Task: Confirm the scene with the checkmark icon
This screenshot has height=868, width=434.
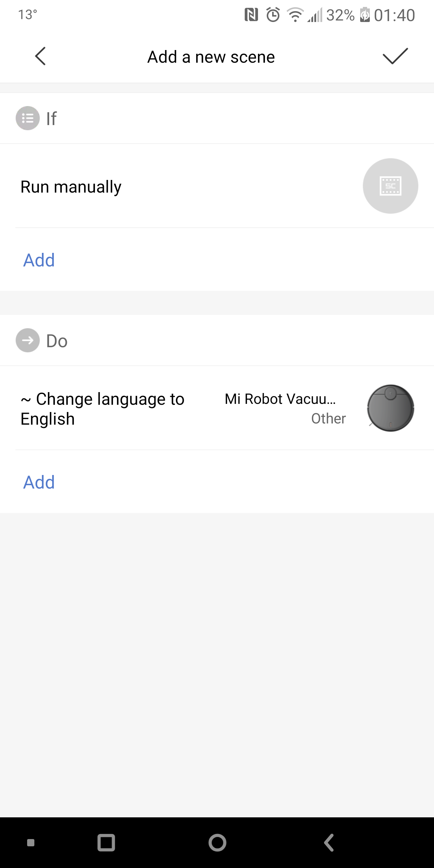Action: pos(395,56)
